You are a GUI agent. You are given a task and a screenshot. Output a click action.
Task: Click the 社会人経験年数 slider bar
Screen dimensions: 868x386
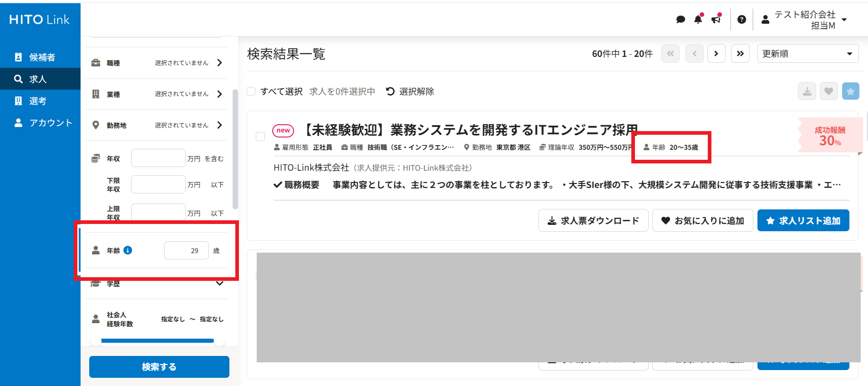(157, 340)
